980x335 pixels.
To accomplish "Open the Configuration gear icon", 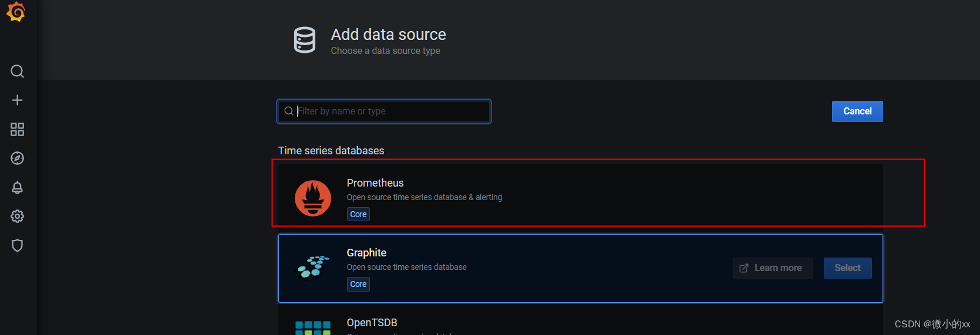I will (18, 216).
